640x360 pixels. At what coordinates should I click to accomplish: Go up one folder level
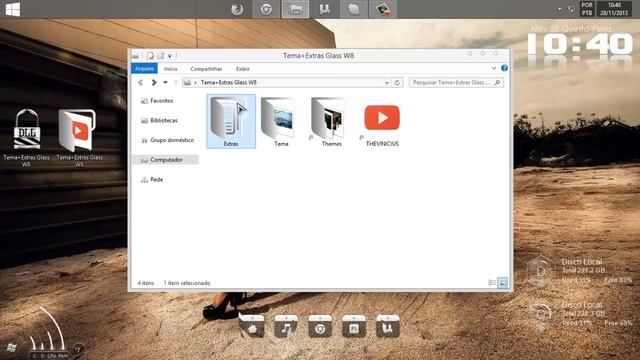tap(176, 82)
